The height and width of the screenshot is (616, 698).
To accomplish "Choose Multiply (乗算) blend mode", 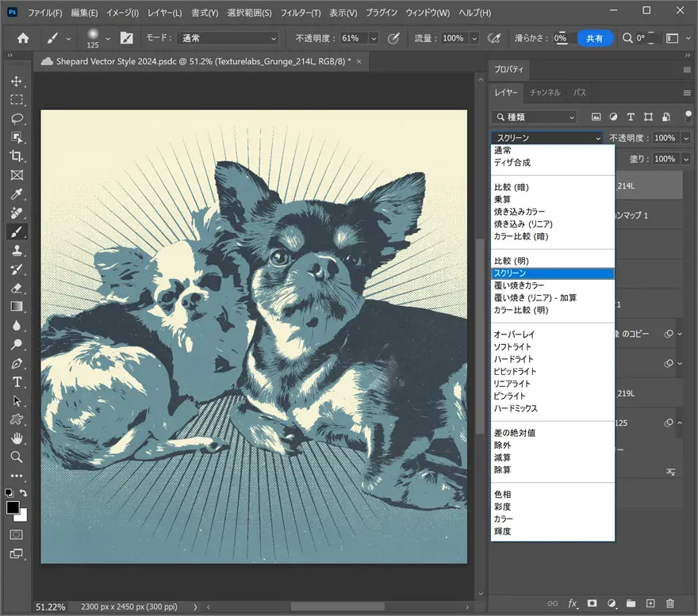I will pos(503,200).
